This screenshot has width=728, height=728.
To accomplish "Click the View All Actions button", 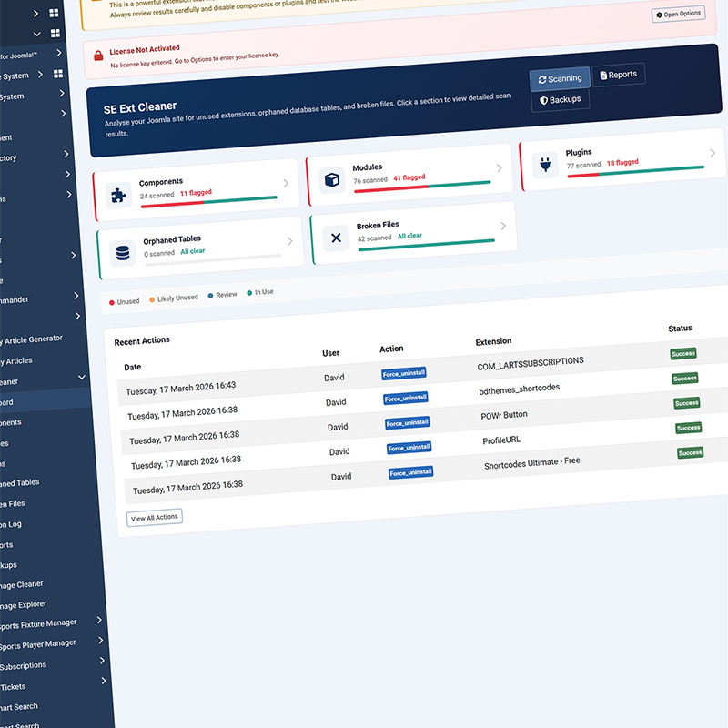I will tap(154, 516).
